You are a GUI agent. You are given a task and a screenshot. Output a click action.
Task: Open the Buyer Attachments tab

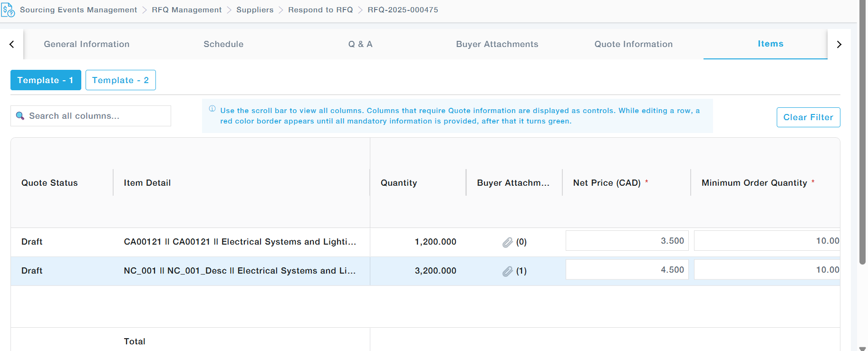(x=497, y=44)
